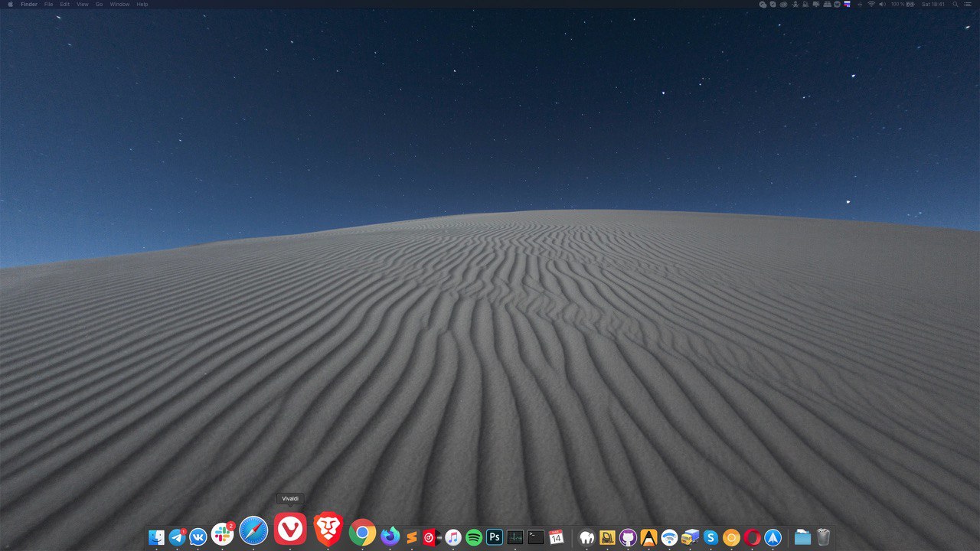Open the blue folder stack in Dock
Screen dimensions: 980x551
click(802, 537)
